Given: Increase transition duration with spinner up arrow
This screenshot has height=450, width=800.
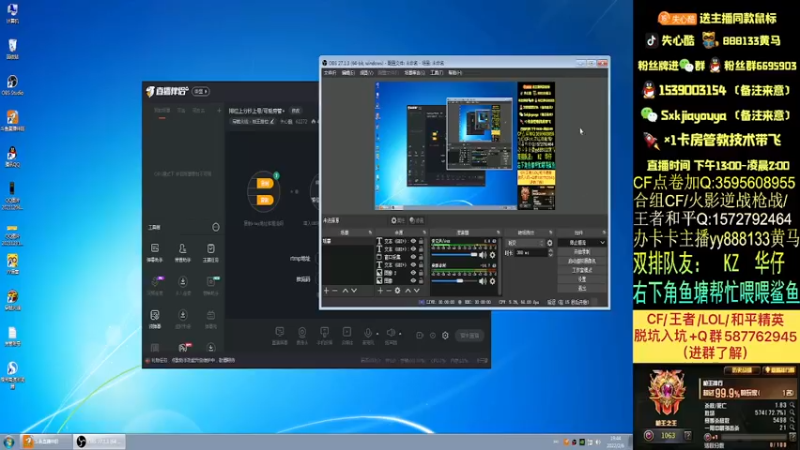Looking at the screenshot, I should tap(550, 251).
